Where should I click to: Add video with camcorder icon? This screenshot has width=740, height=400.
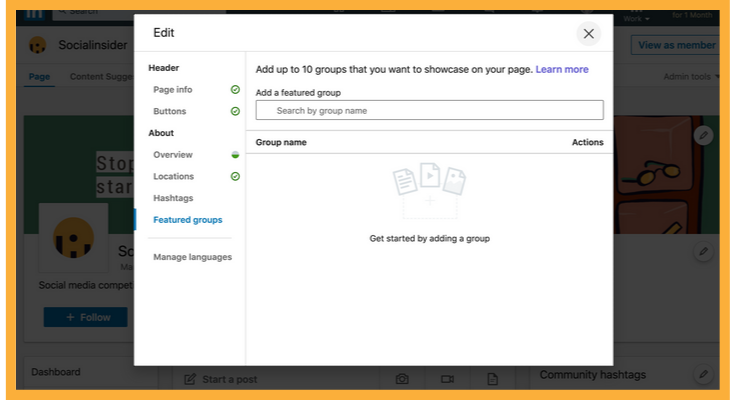(447, 379)
